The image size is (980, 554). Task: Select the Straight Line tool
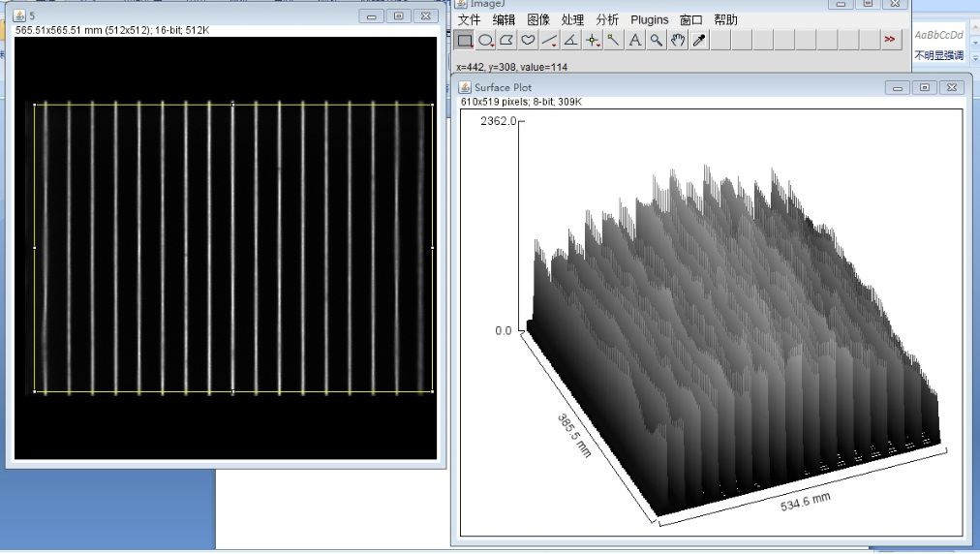550,40
